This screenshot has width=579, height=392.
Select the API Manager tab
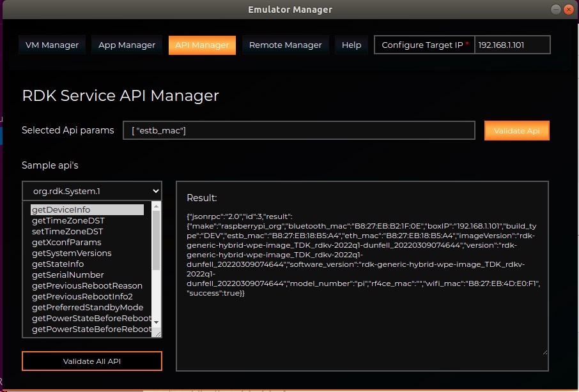click(202, 45)
